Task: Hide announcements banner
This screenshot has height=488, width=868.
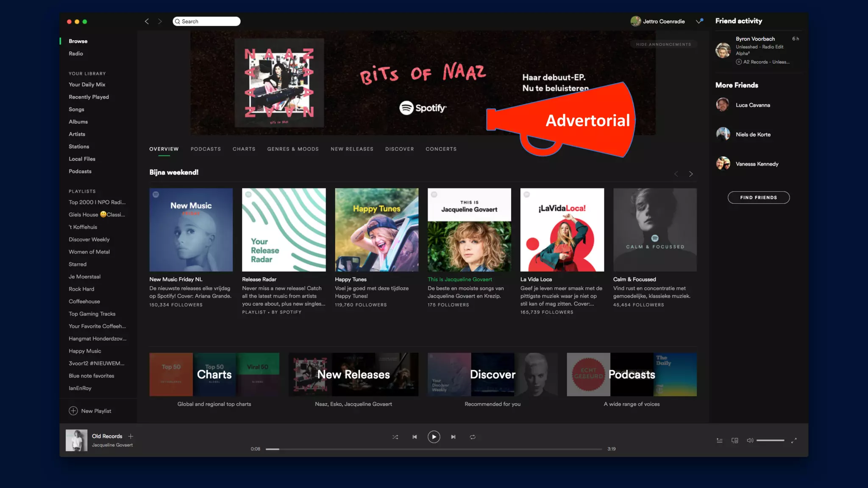Action: (x=663, y=44)
